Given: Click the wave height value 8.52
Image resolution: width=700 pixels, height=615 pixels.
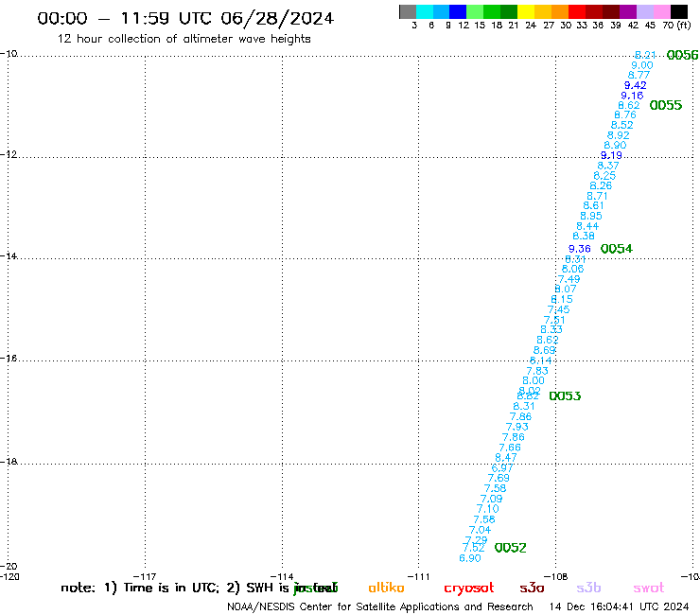Looking at the screenshot, I should [x=621, y=125].
